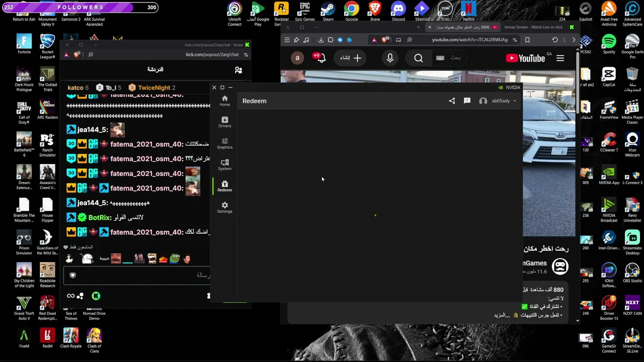The height and width of the screenshot is (362, 644).
Task: Reload the YouTube page
Action: 555,40
